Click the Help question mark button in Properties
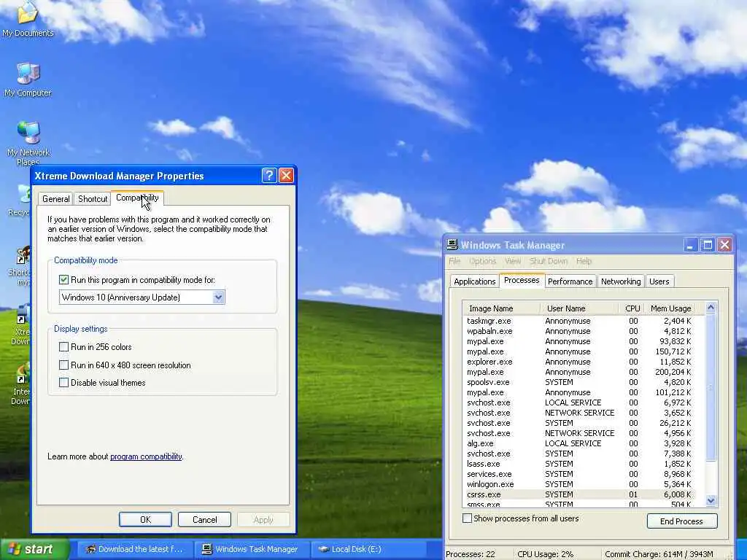 click(x=269, y=175)
